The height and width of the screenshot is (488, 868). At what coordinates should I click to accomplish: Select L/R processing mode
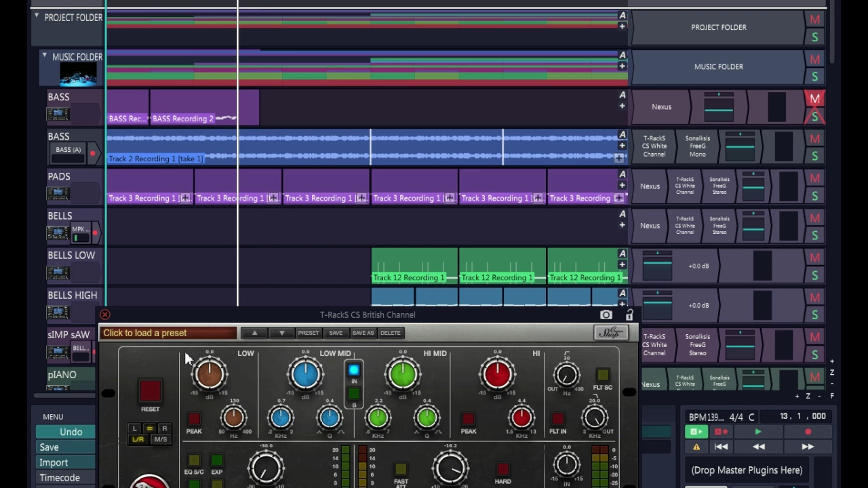[138, 440]
